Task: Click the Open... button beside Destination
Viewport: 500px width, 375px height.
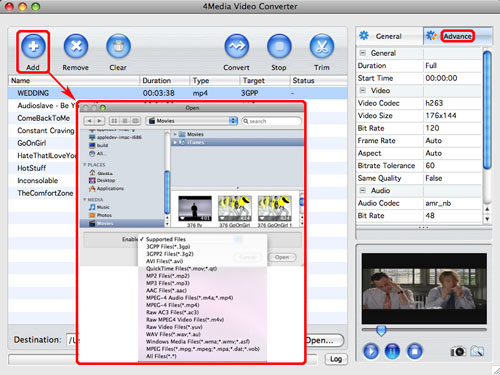Action: tap(324, 340)
